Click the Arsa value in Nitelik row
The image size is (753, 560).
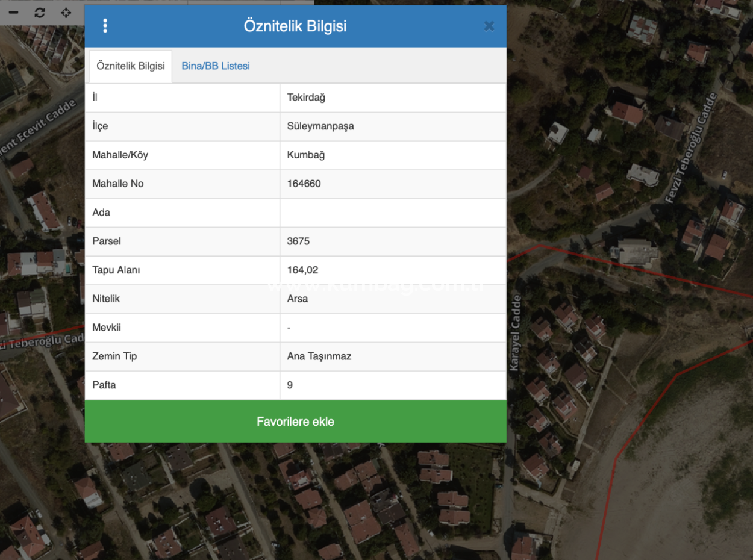pos(298,299)
